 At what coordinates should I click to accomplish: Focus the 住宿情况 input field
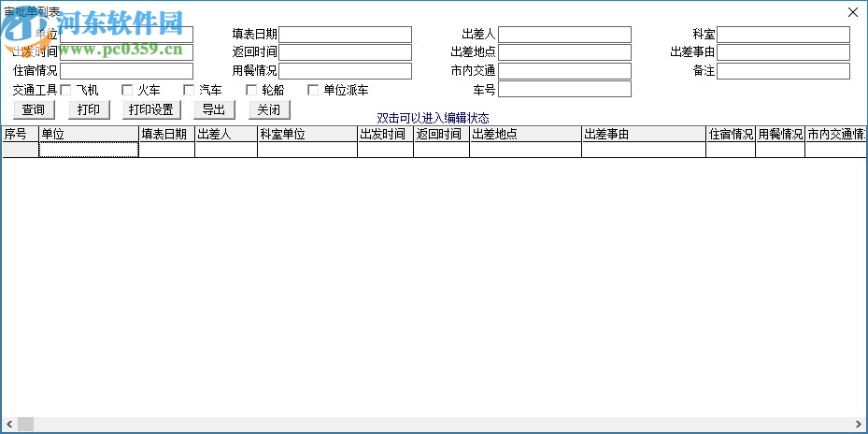127,71
